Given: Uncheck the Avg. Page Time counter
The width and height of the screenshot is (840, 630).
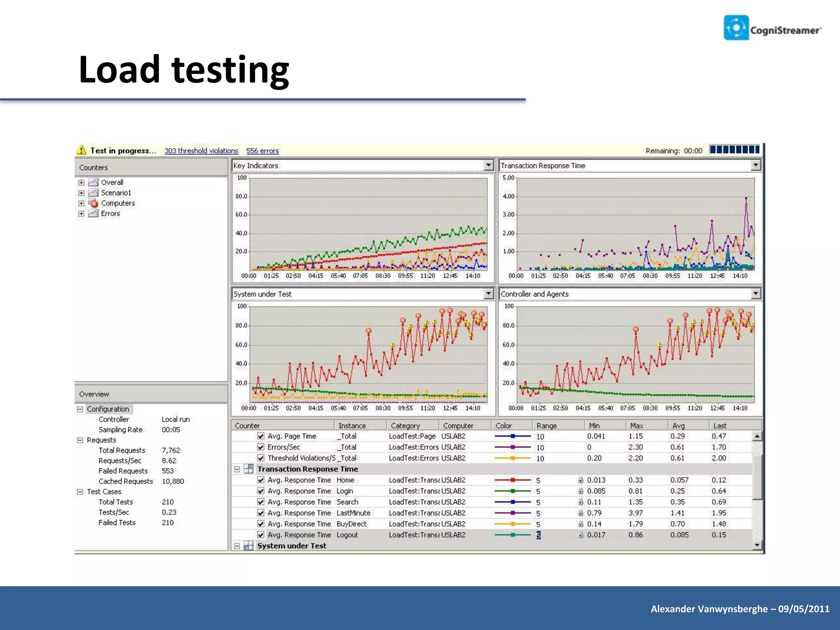Looking at the screenshot, I should click(x=260, y=436).
